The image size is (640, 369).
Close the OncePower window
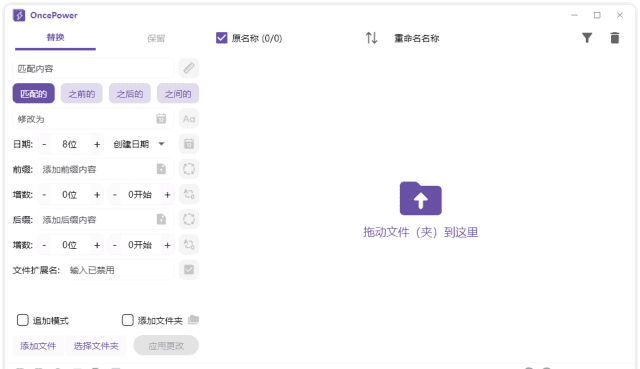coord(620,15)
